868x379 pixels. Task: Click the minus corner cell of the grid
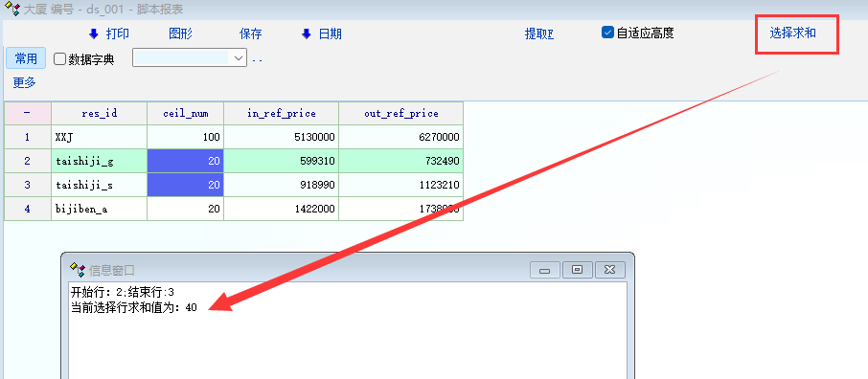coord(28,114)
